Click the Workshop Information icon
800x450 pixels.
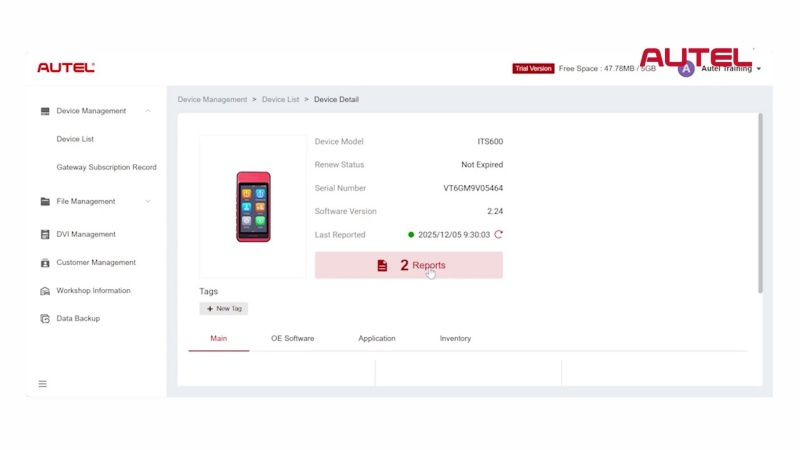45,291
